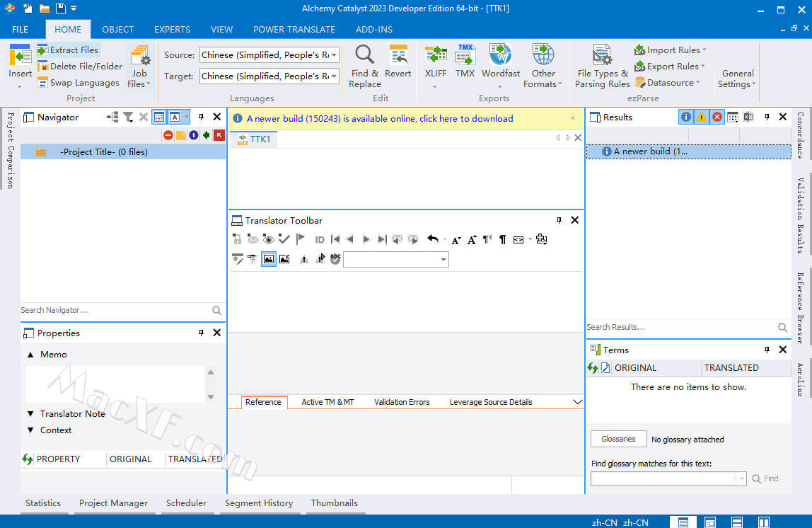
Task: Click the Swap Languages icon
Action: pyautogui.click(x=43, y=83)
